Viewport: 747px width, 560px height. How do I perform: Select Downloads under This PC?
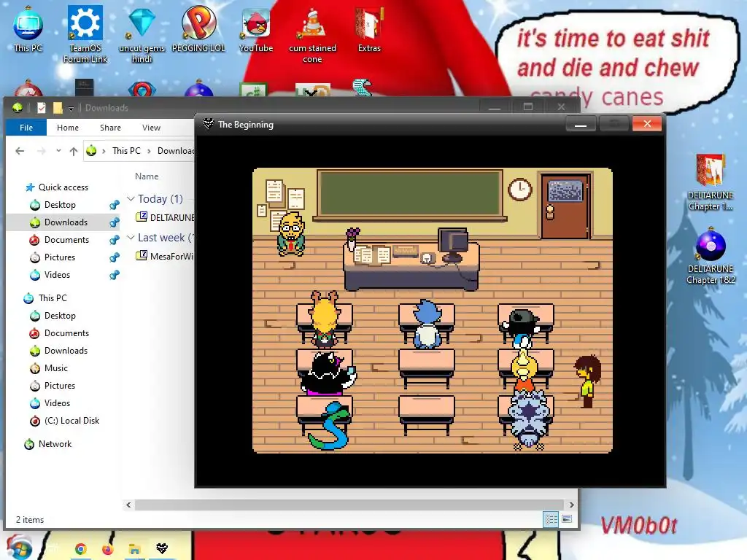[x=66, y=351]
